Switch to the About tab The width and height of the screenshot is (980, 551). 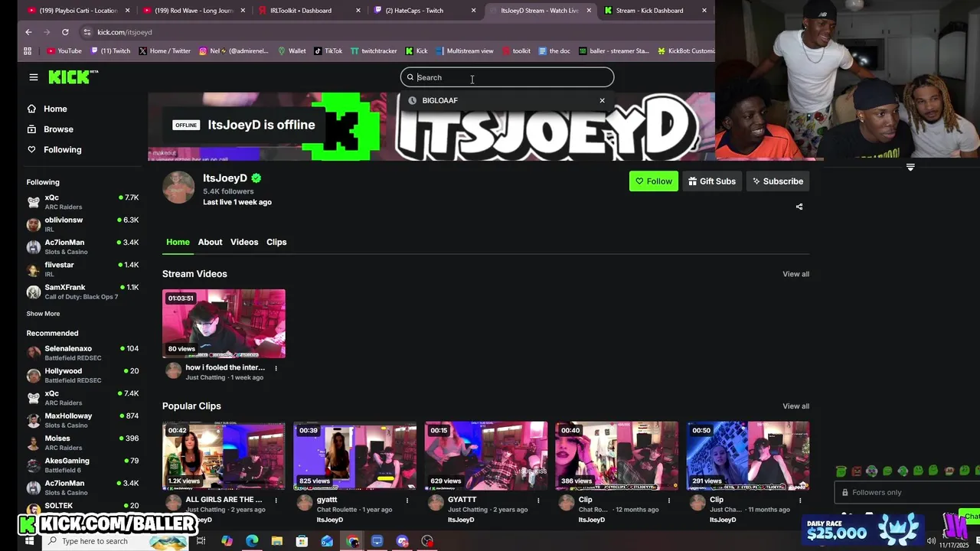click(x=210, y=242)
